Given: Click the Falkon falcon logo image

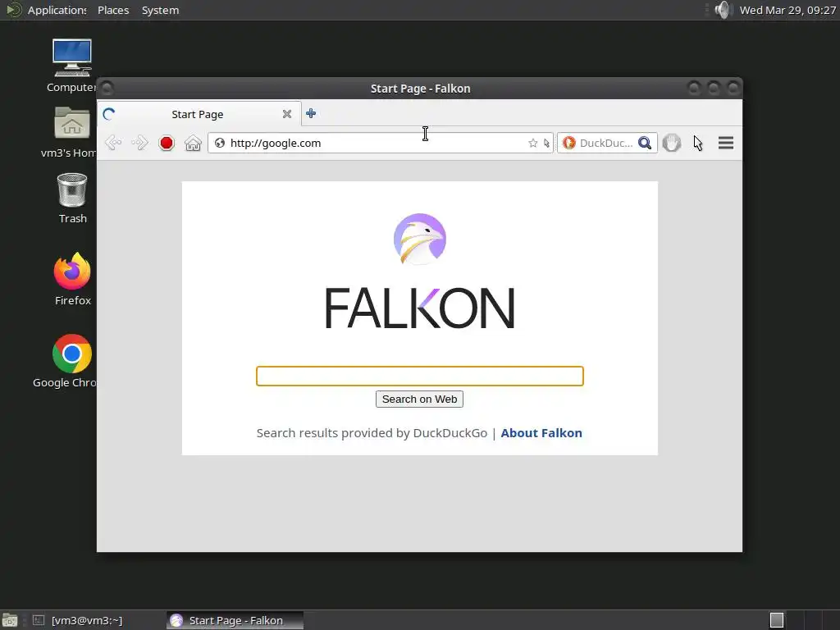Looking at the screenshot, I should [x=419, y=239].
